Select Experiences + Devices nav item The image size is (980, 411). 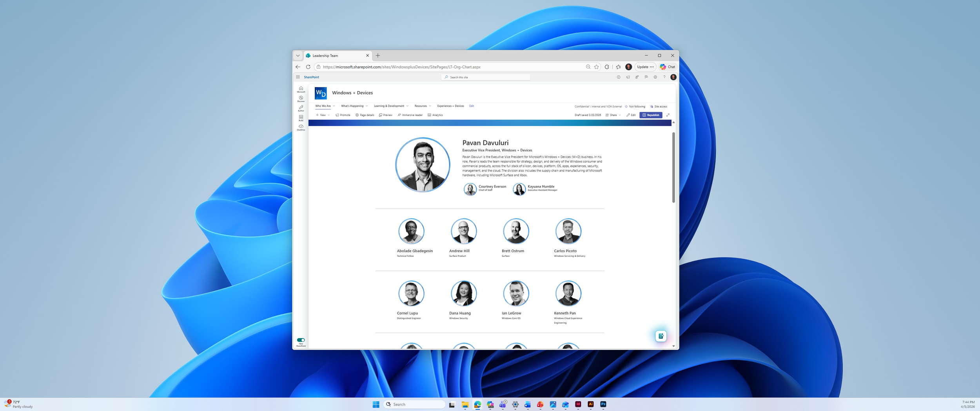tap(450, 106)
